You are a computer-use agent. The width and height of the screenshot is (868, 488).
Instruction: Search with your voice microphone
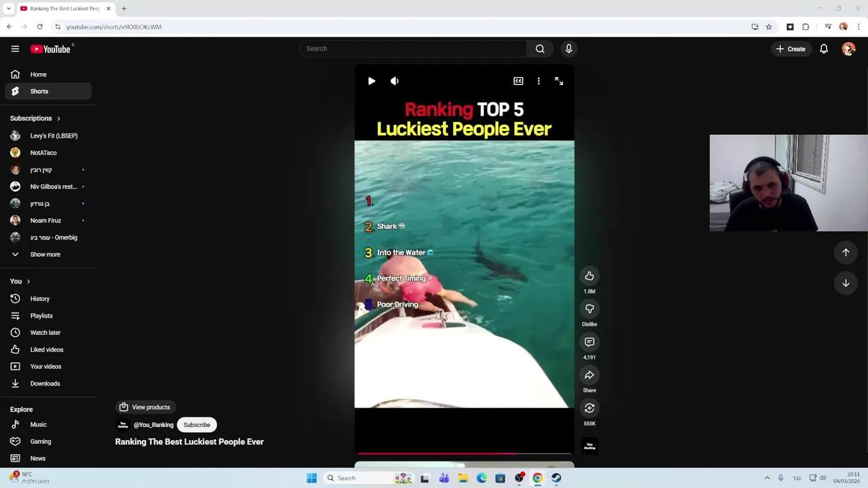click(x=569, y=49)
